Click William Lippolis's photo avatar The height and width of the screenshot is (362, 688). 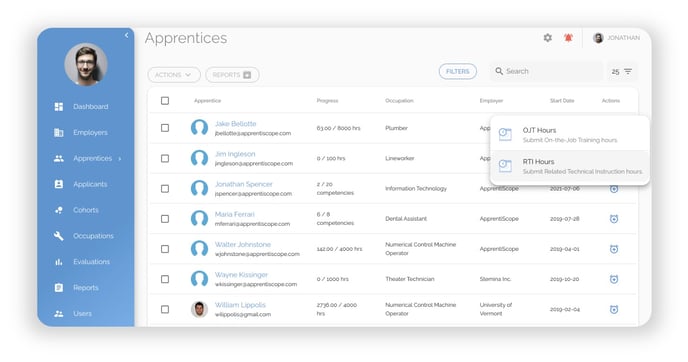[x=199, y=310]
